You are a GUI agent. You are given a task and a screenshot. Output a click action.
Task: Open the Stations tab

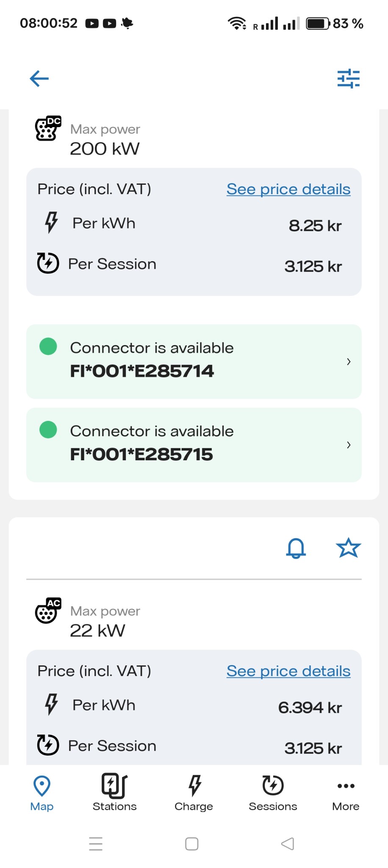pos(114,792)
